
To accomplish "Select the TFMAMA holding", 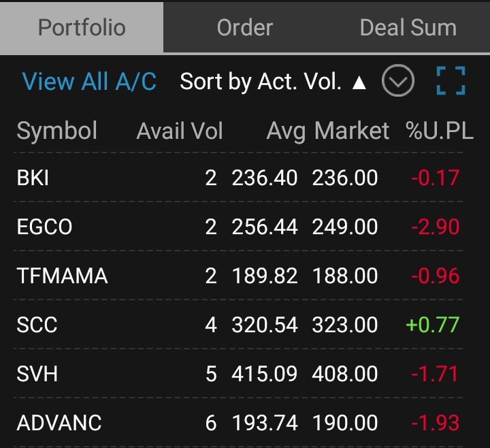I will coord(238,276).
